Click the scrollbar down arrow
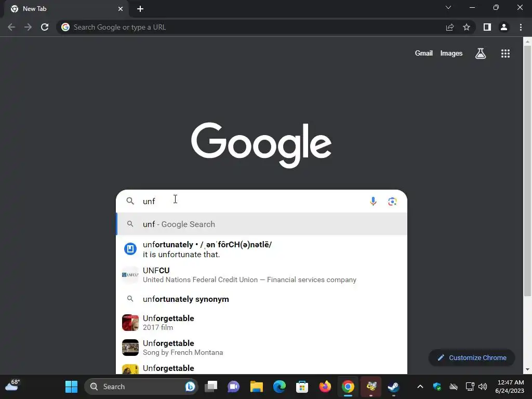532x399 pixels. (x=527, y=369)
